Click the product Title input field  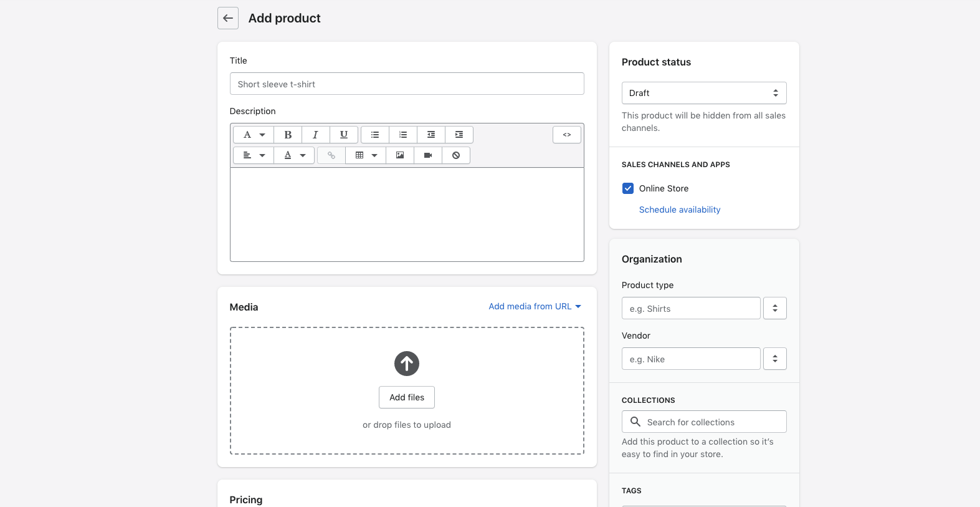(x=407, y=84)
